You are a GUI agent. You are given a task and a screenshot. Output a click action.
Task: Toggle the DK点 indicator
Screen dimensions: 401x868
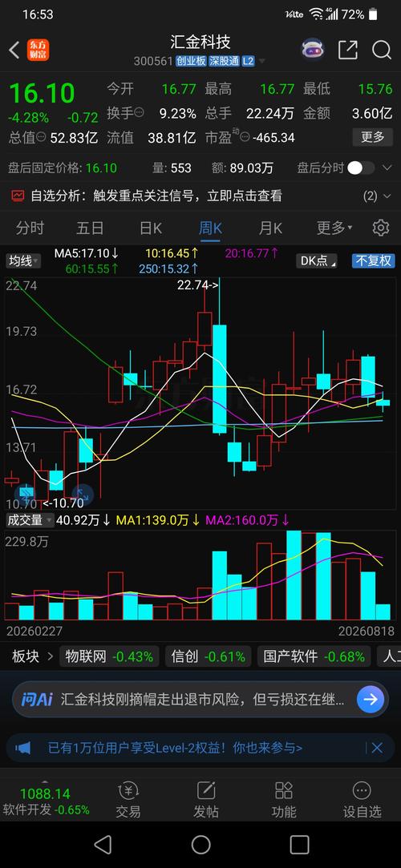coord(317,260)
